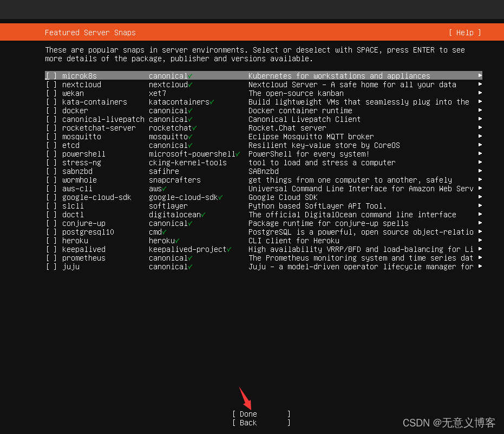The height and width of the screenshot is (434, 504).
Task: Expand details arrow for microk8s
Action: coord(480,76)
